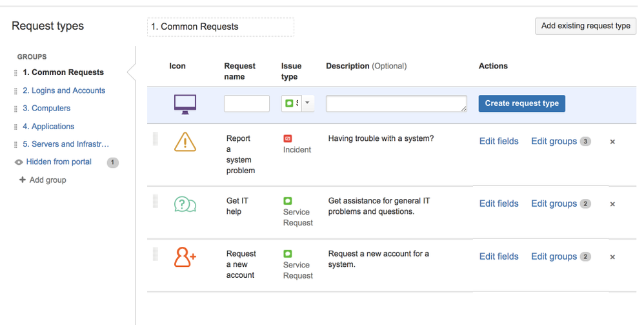Focus the Request name input field
Image resolution: width=644 pixels, height=325 pixels.
point(247,103)
